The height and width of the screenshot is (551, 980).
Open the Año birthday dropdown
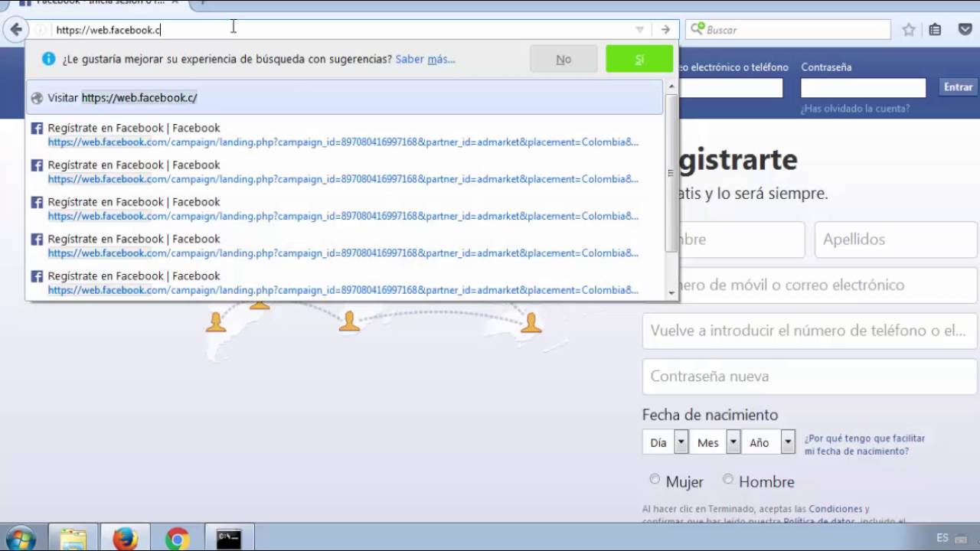(x=768, y=442)
